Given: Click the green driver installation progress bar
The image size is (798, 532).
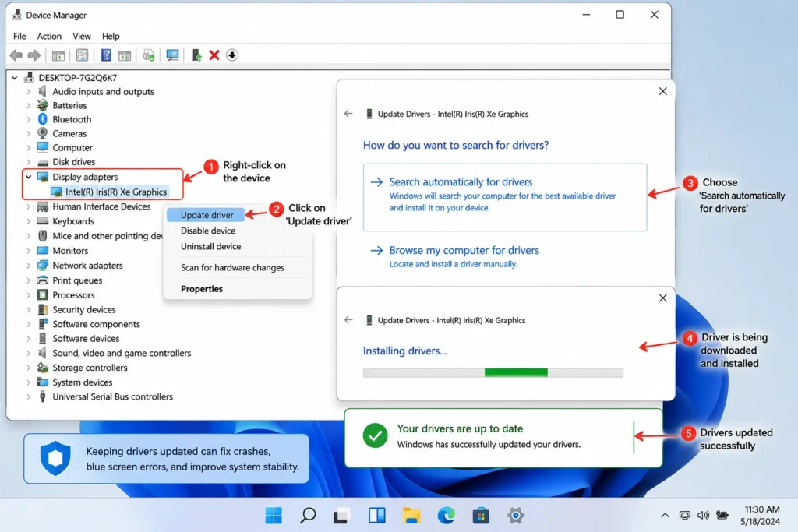Looking at the screenshot, I should tap(516, 373).
